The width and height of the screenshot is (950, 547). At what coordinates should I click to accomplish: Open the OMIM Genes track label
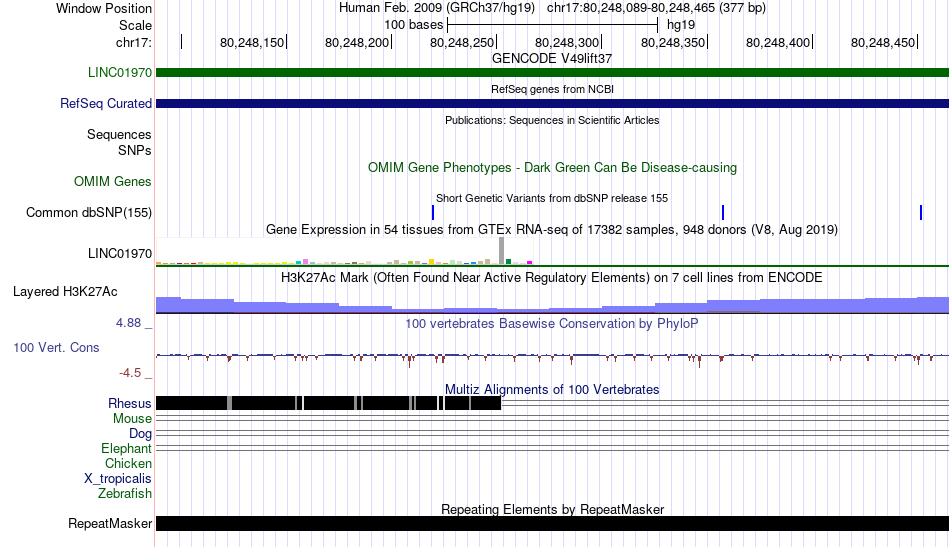click(x=112, y=182)
